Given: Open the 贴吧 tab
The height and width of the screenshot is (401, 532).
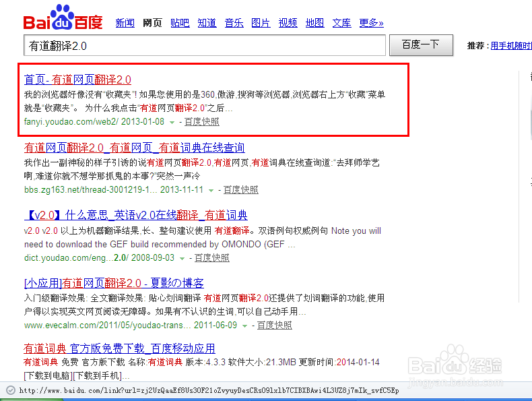Looking at the screenshot, I should pyautogui.click(x=180, y=23).
